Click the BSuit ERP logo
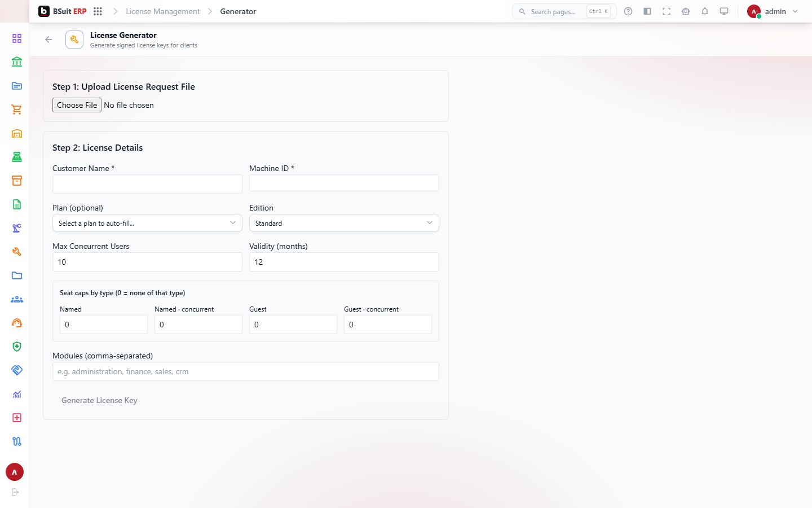 click(x=63, y=11)
